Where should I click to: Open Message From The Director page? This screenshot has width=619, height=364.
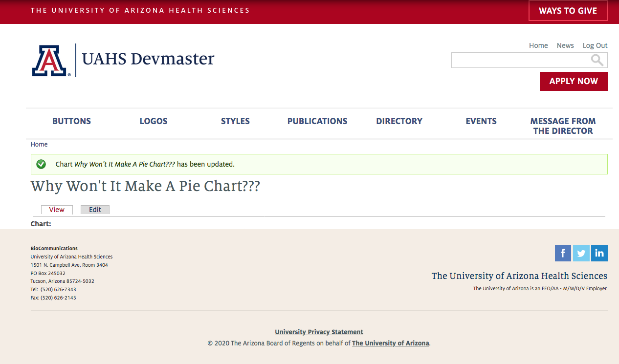(563, 126)
